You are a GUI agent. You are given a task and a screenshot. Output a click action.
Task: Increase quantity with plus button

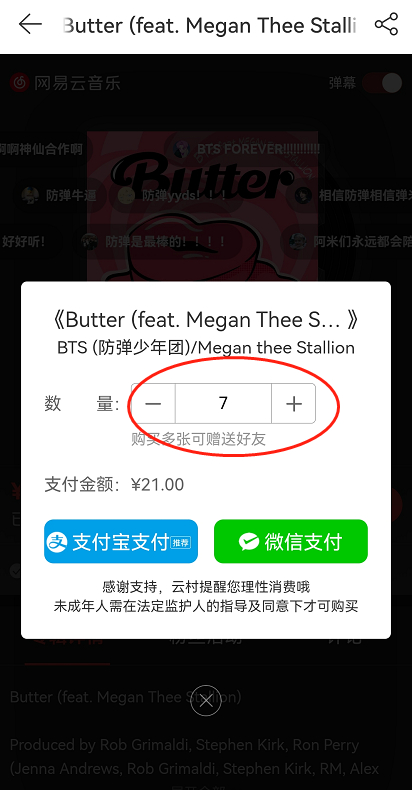[x=294, y=404]
